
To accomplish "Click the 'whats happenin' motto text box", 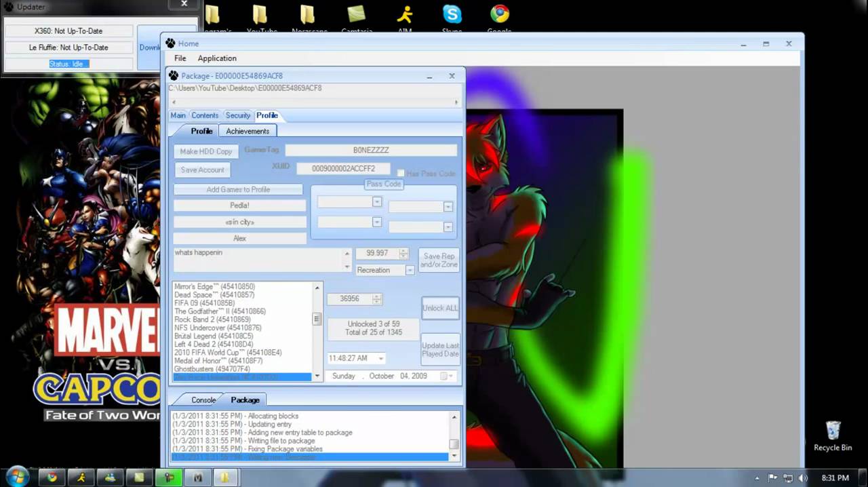I will coord(261,260).
